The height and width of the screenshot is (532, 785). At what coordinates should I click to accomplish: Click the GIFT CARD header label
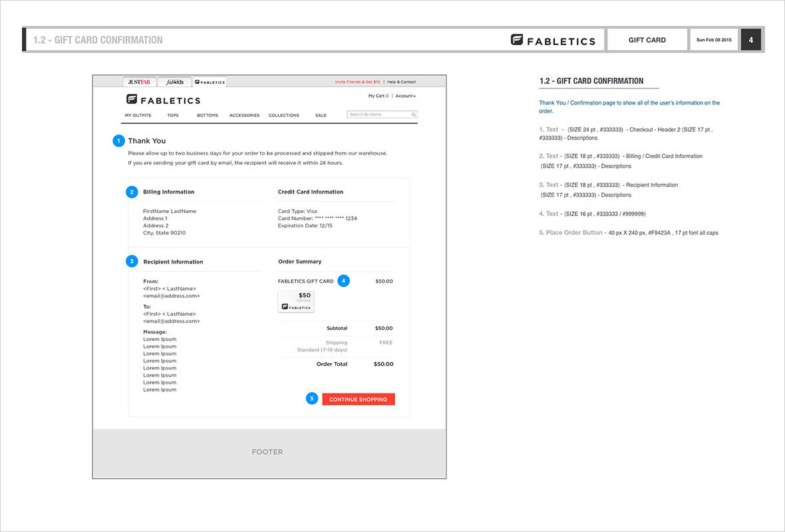[647, 40]
